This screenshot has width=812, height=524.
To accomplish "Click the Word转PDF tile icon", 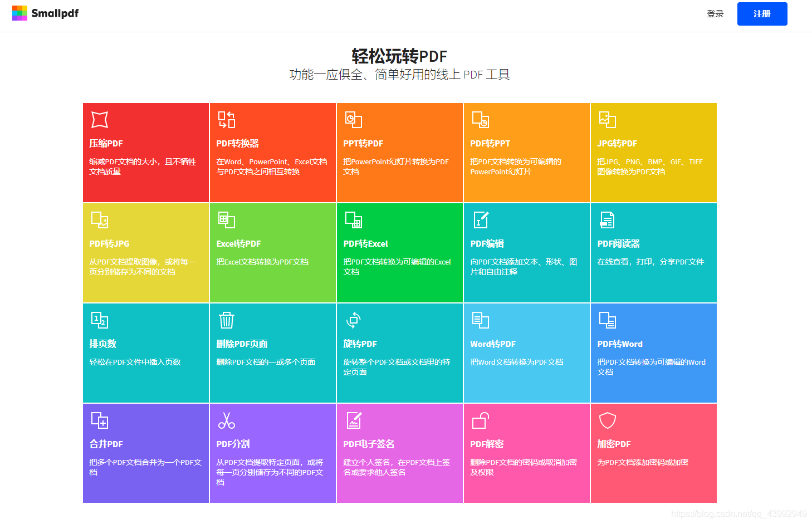I will [x=481, y=320].
